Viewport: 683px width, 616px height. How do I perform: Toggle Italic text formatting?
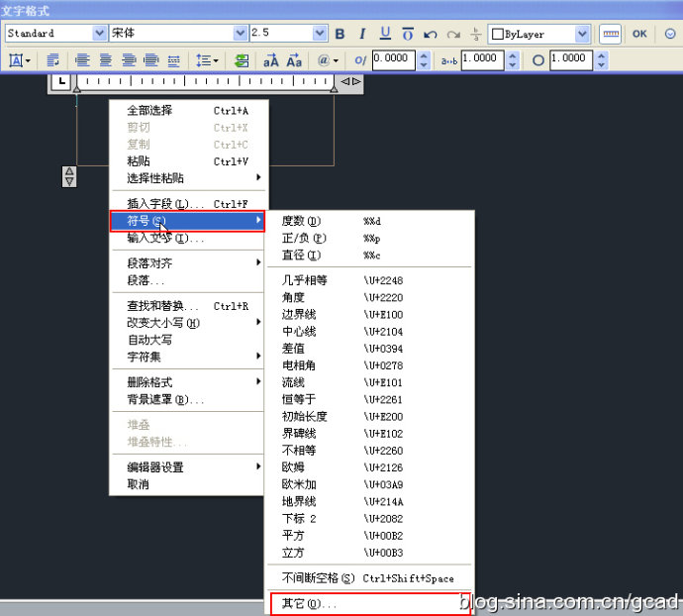pos(362,34)
